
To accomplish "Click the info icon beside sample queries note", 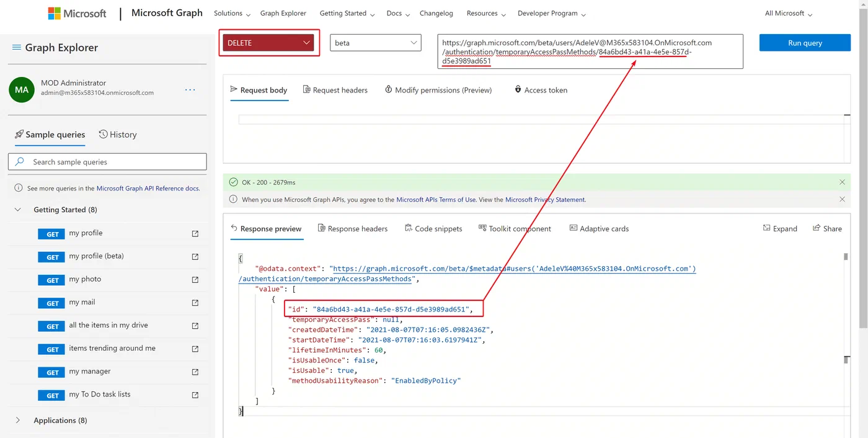I will 19,188.
